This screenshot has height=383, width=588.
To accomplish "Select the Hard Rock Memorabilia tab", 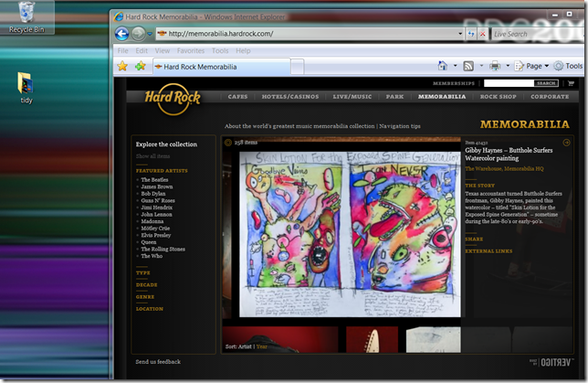I will click(x=221, y=67).
